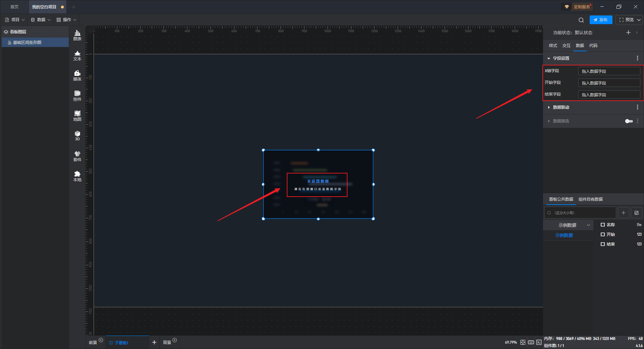Viewport: 644px width, 349px height.
Task: Open the console terminal icon
Action: click(x=539, y=342)
